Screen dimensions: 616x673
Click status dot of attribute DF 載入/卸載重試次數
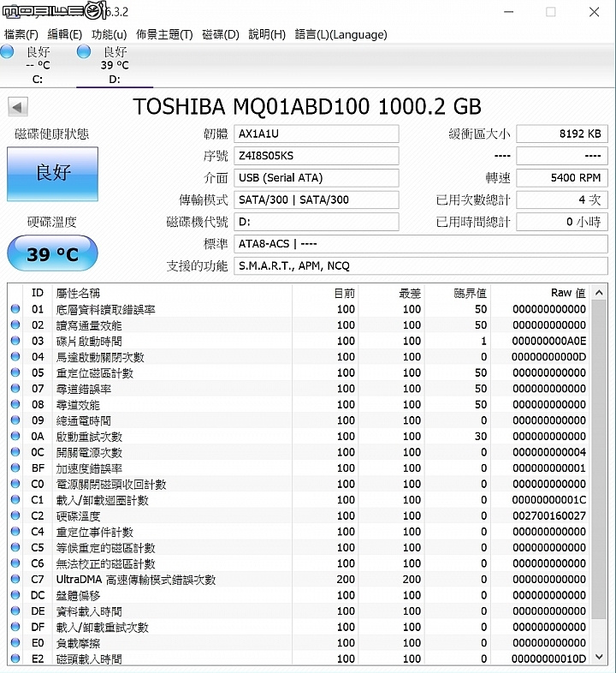[x=15, y=626]
